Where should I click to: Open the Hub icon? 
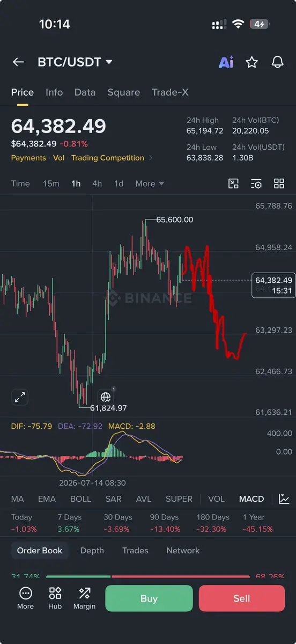(x=55, y=598)
